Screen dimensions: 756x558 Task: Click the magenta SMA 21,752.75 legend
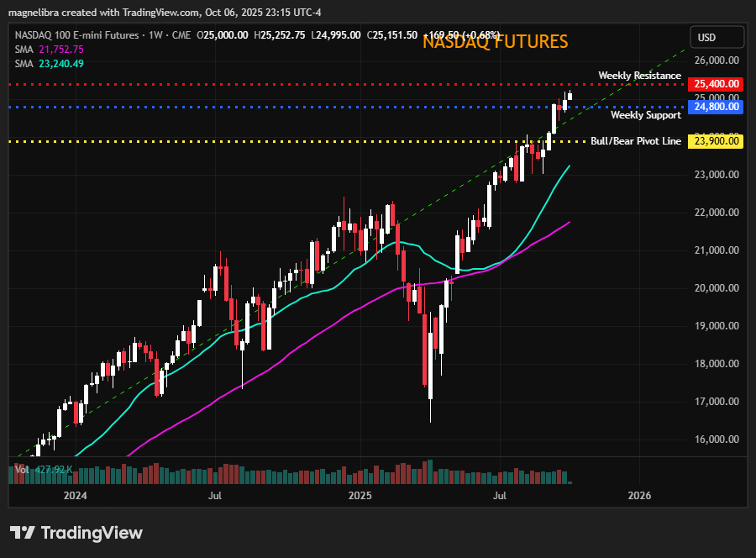point(50,50)
